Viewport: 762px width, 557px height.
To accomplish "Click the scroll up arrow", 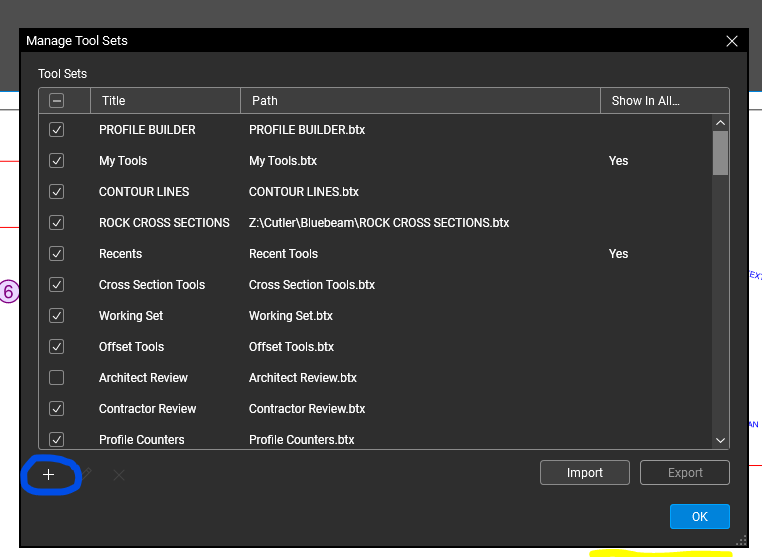I will pos(721,123).
